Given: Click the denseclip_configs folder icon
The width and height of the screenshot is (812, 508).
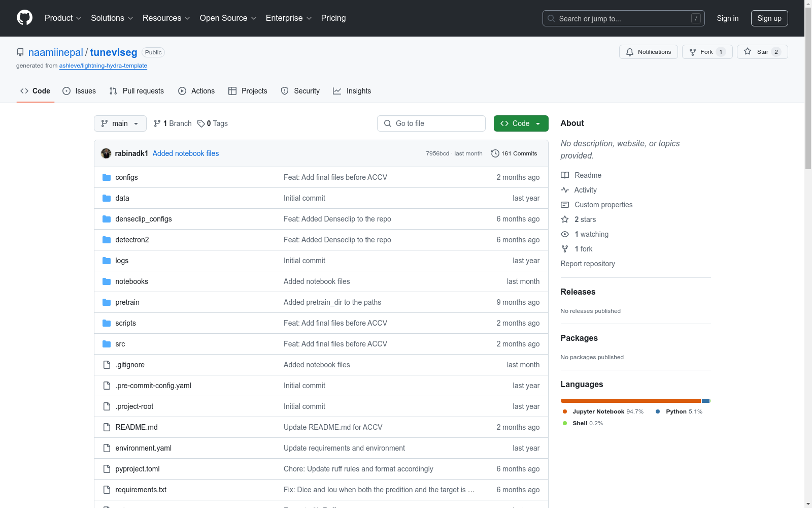Looking at the screenshot, I should pyautogui.click(x=107, y=219).
